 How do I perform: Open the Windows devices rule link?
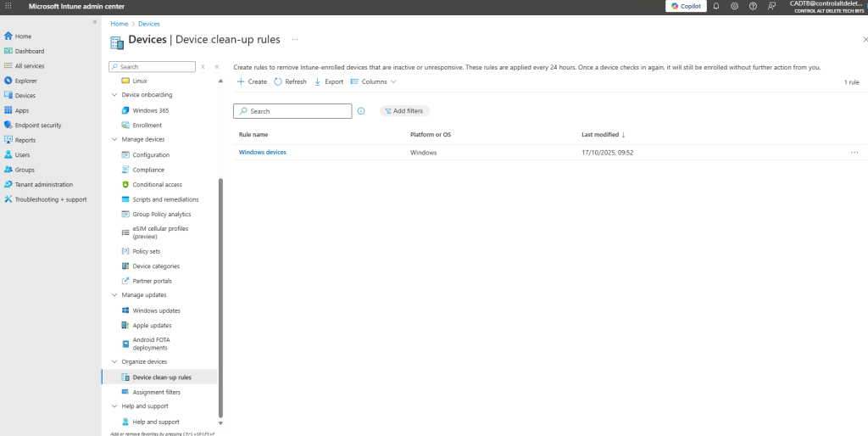coord(263,153)
